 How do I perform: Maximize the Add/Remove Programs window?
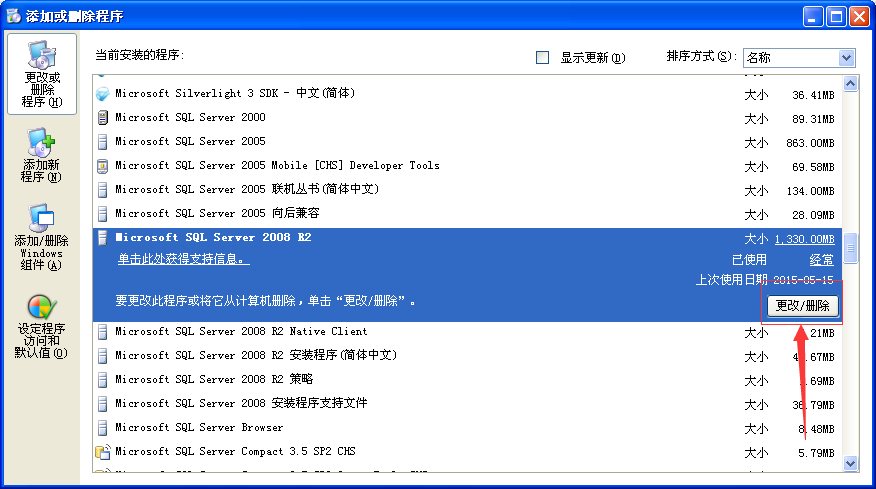click(836, 17)
